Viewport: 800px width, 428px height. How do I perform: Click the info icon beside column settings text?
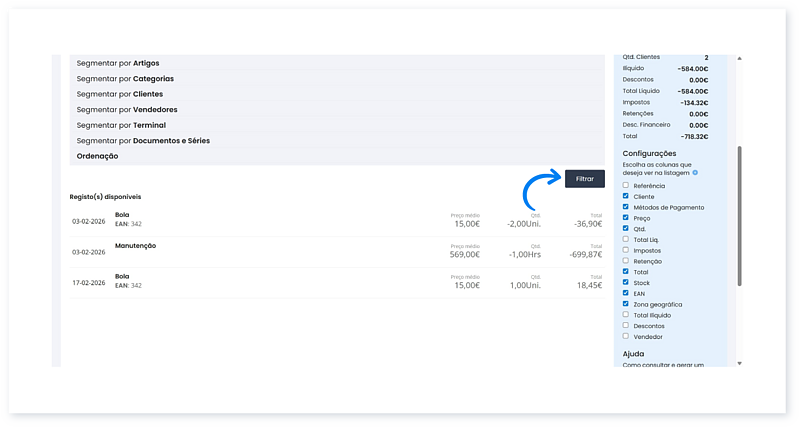pyautogui.click(x=695, y=173)
